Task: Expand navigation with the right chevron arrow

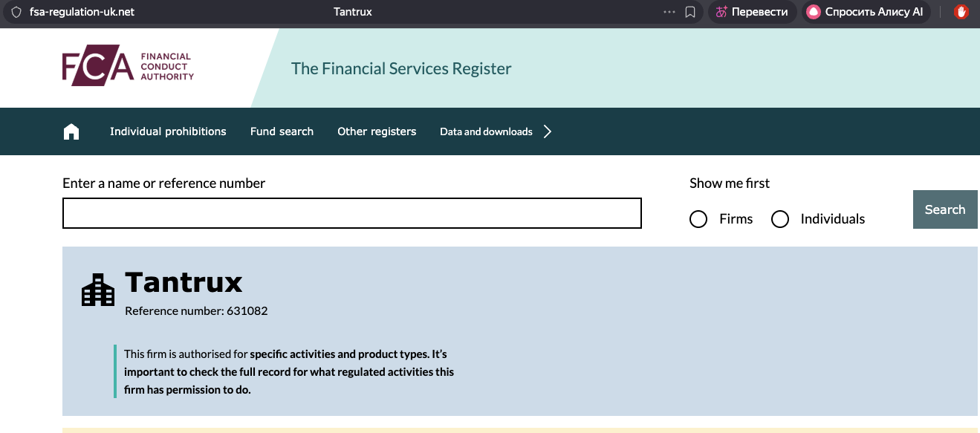Action: click(548, 131)
